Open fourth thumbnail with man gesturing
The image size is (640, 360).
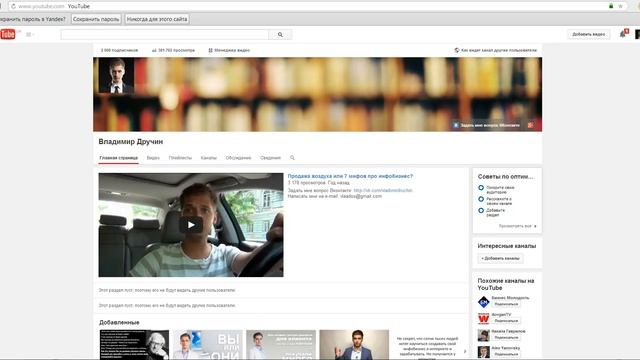354,345
